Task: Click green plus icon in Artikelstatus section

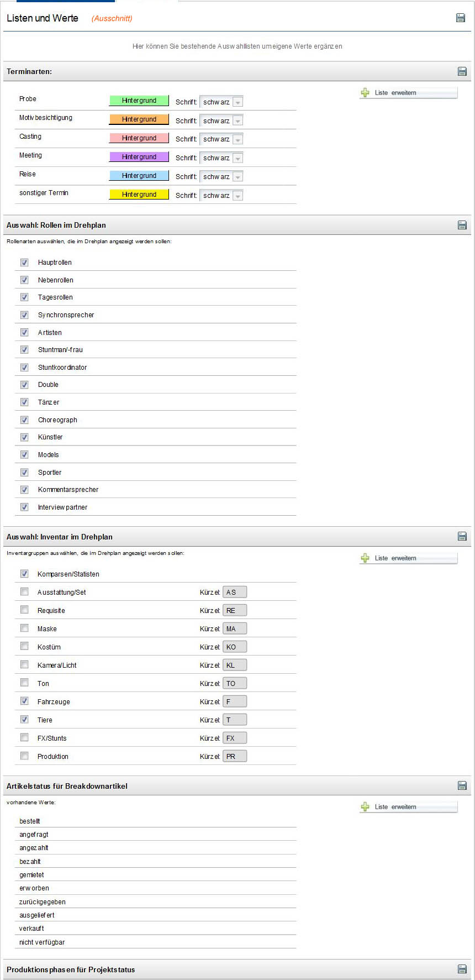Action: point(365,807)
